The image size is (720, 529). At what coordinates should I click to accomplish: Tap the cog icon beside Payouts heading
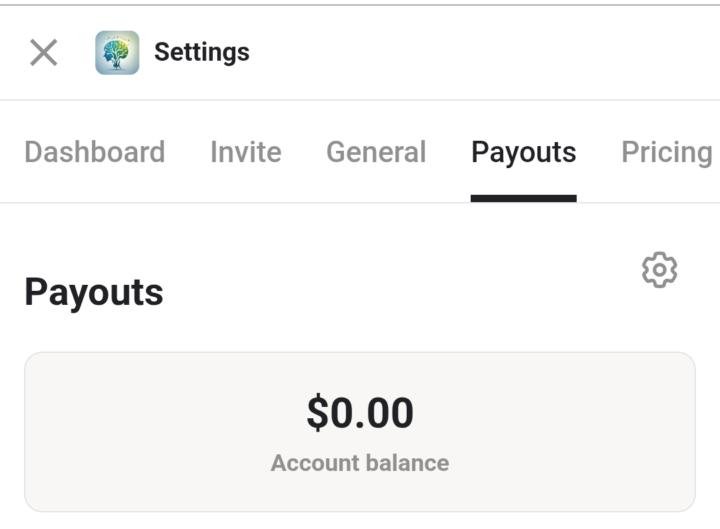(659, 270)
